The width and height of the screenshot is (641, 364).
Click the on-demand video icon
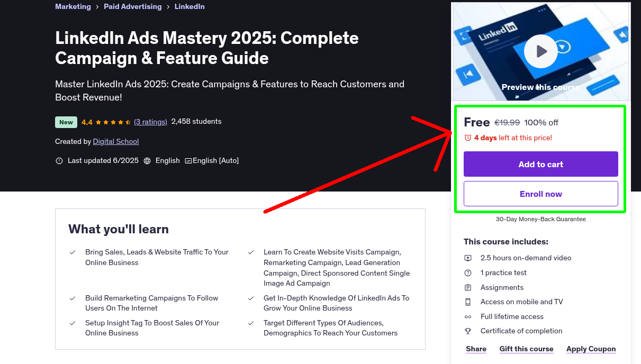point(468,258)
